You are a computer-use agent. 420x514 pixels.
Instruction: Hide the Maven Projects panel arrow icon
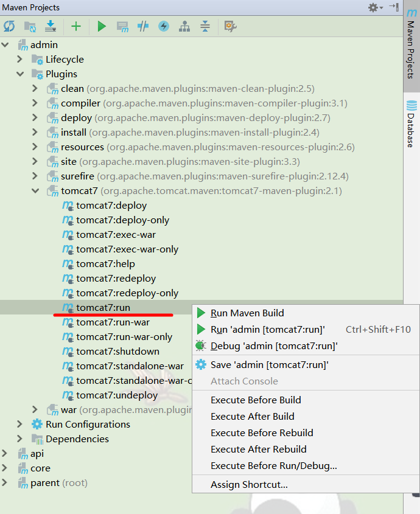click(x=394, y=7)
